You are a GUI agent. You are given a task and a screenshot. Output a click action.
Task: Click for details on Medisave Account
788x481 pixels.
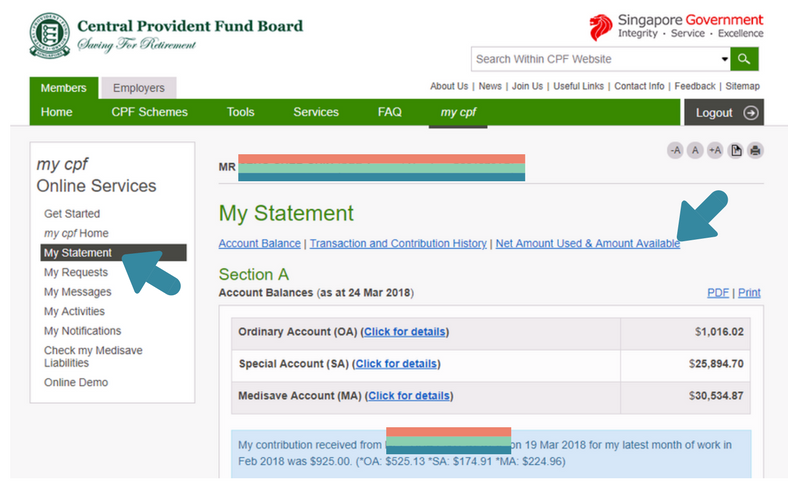[x=409, y=396]
